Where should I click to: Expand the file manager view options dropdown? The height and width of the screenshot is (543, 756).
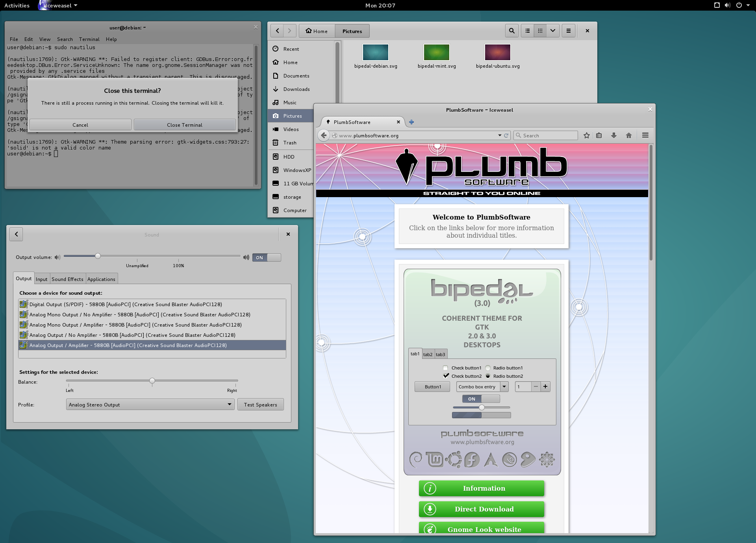click(553, 31)
